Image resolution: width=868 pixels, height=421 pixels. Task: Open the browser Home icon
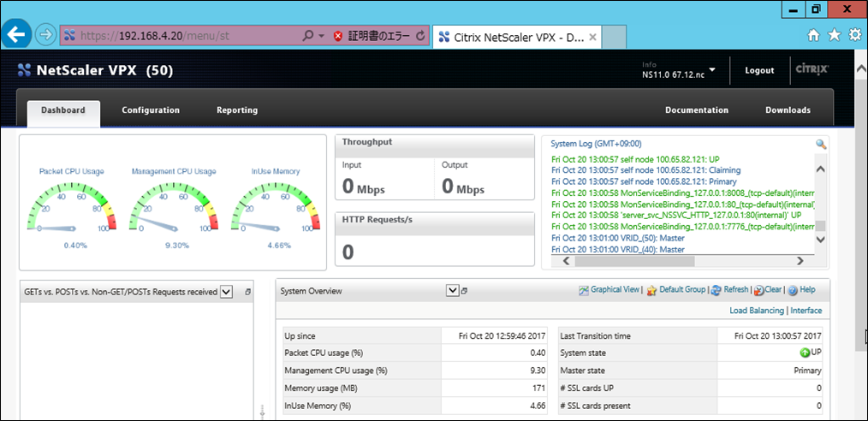tap(814, 36)
